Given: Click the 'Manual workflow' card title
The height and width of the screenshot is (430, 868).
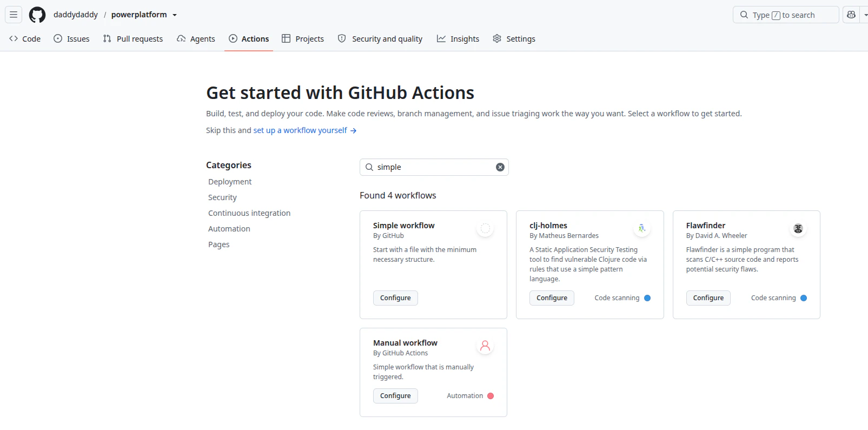Looking at the screenshot, I should pos(405,343).
